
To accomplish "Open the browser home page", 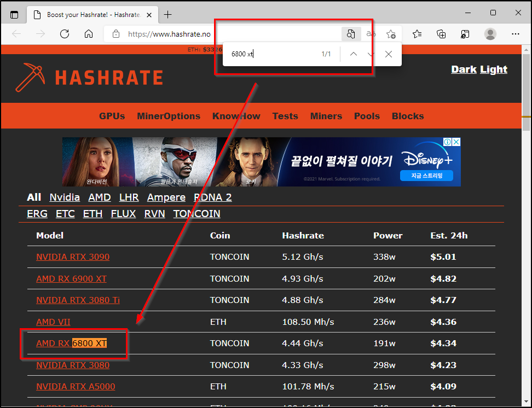I will (89, 34).
